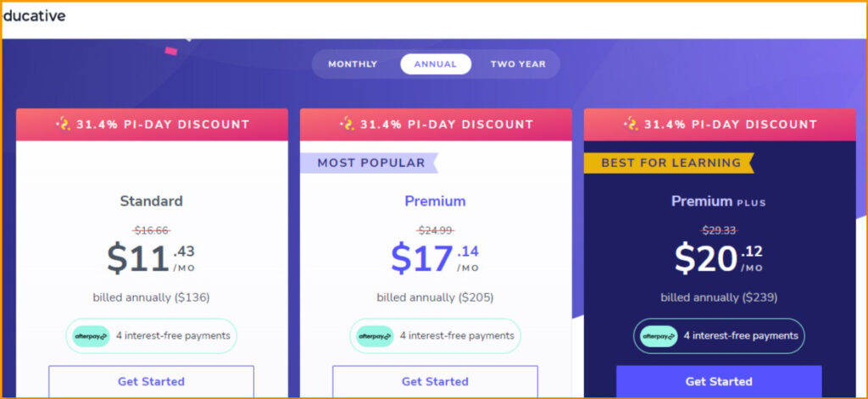
Task: Click the Premium Plus plan title
Action: (719, 202)
